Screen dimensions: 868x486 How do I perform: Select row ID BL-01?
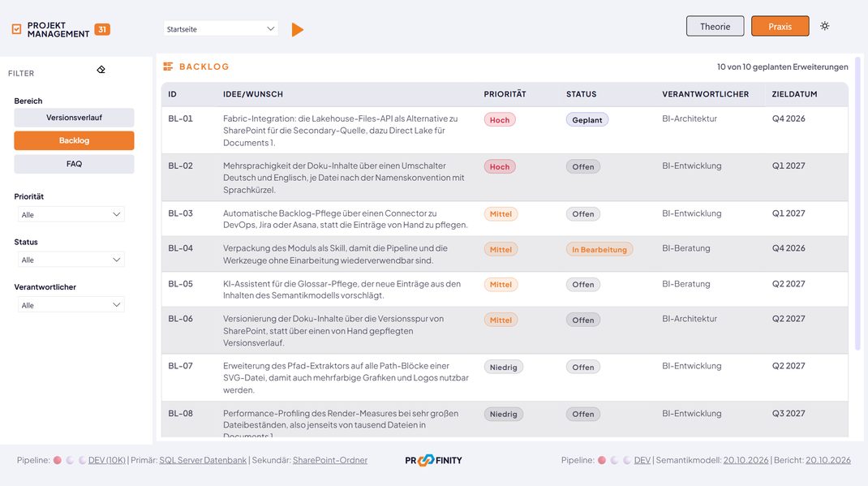(180, 118)
